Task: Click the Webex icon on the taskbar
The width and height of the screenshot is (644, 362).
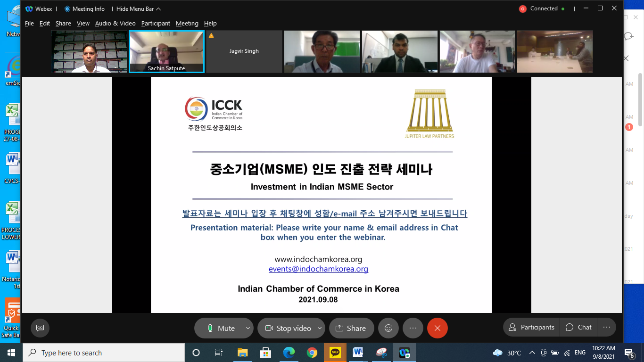Action: [x=404, y=353]
